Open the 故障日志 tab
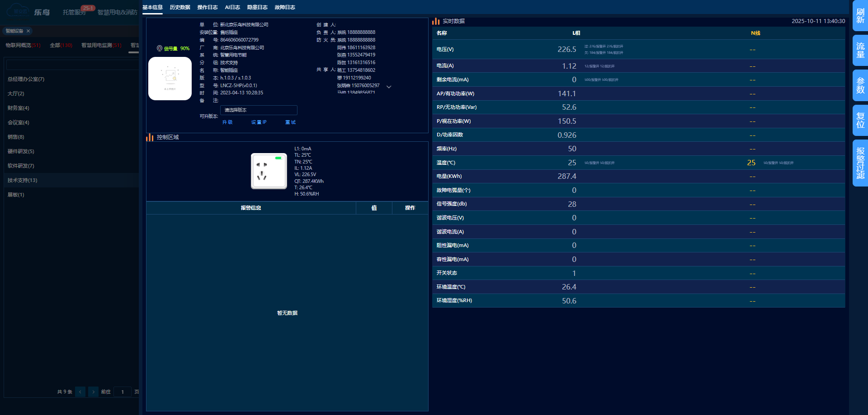 pos(285,7)
